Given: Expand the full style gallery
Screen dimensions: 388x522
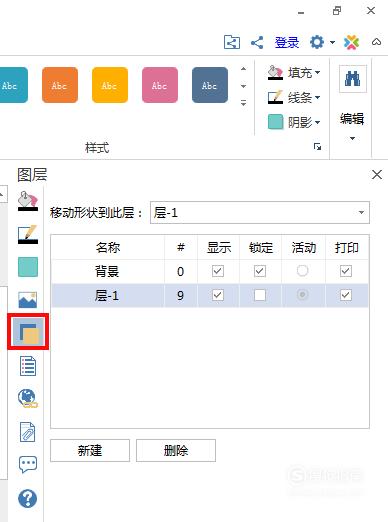Looking at the screenshot, I should click(x=244, y=103).
